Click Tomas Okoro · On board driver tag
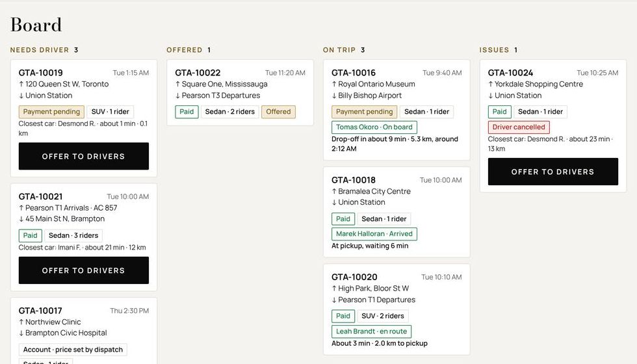Viewport: 637px width, 364px height. click(374, 127)
